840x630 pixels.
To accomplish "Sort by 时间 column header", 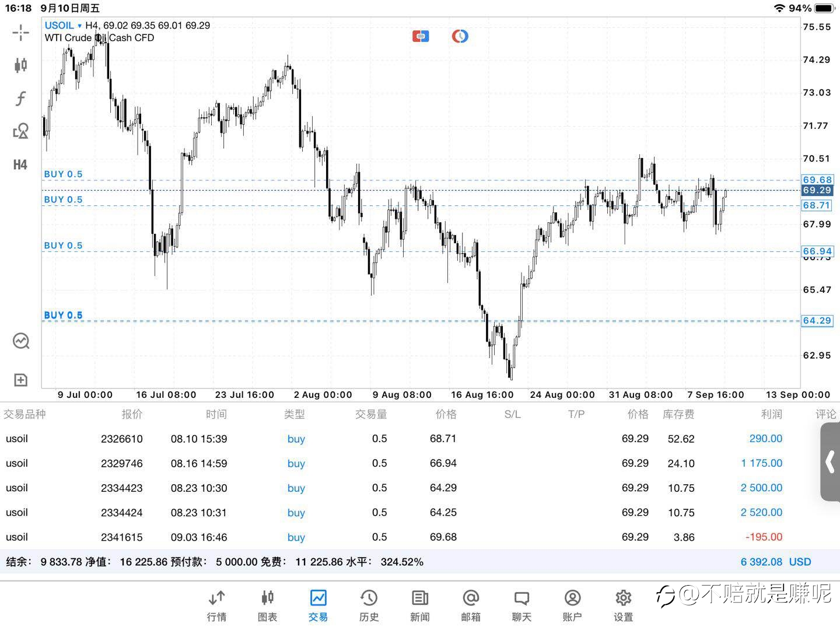I will (216, 414).
